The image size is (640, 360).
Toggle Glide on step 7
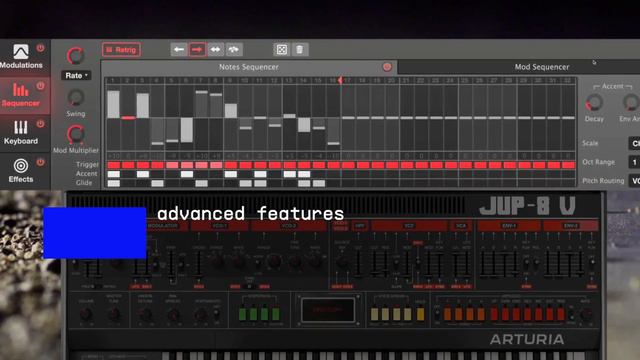202,183
